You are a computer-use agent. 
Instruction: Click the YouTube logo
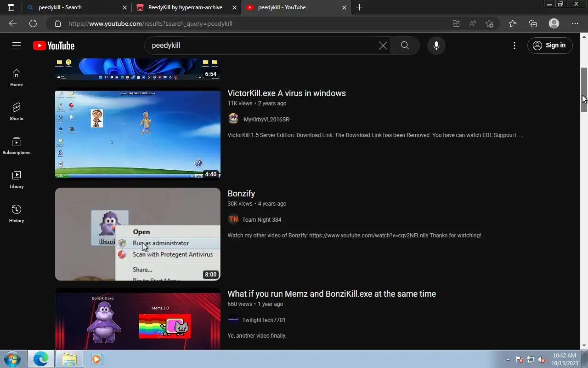(54, 46)
